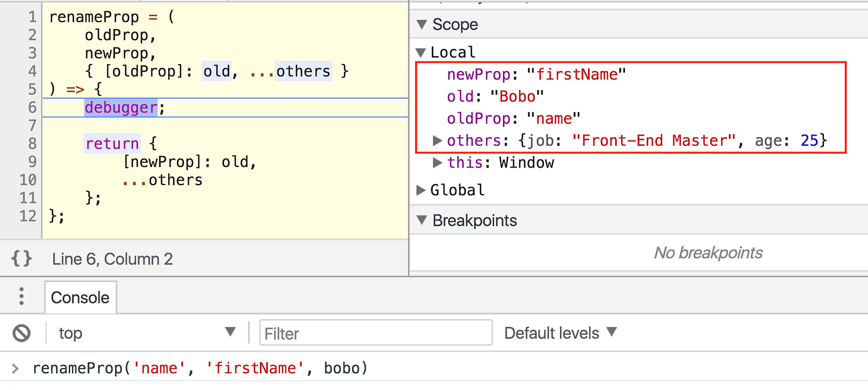Click the renameProp console command line

[x=200, y=368]
